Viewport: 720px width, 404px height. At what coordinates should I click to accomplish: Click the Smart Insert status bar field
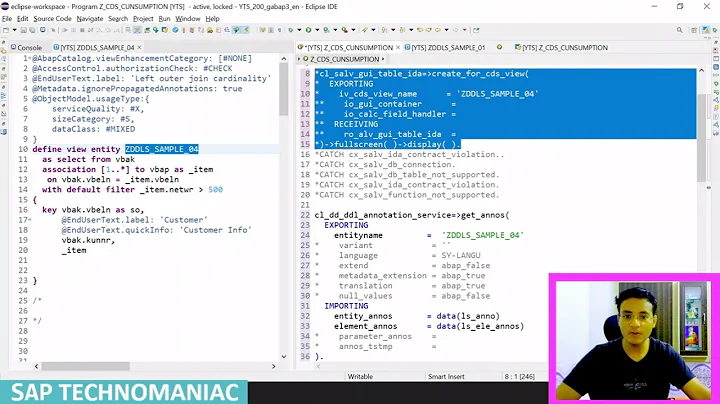(446, 376)
